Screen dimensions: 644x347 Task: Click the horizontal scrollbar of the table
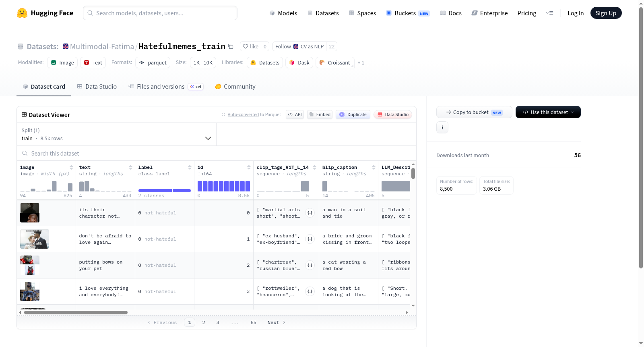(x=76, y=312)
